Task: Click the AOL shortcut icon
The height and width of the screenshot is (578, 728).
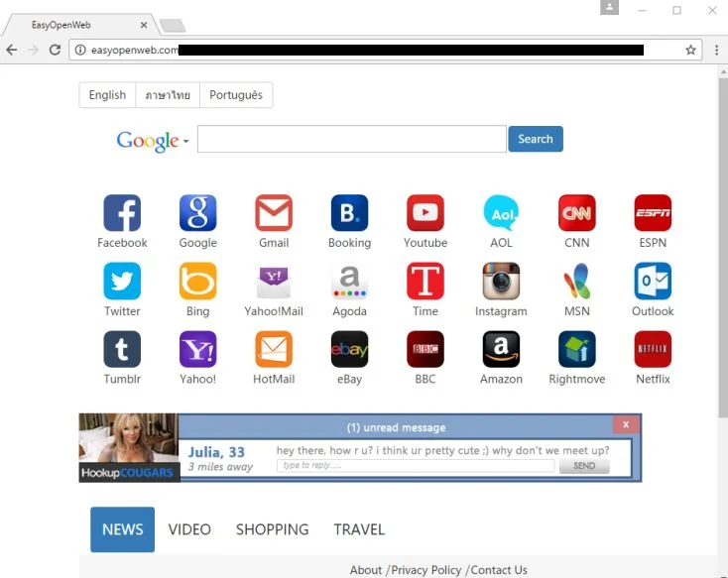Action: click(501, 213)
